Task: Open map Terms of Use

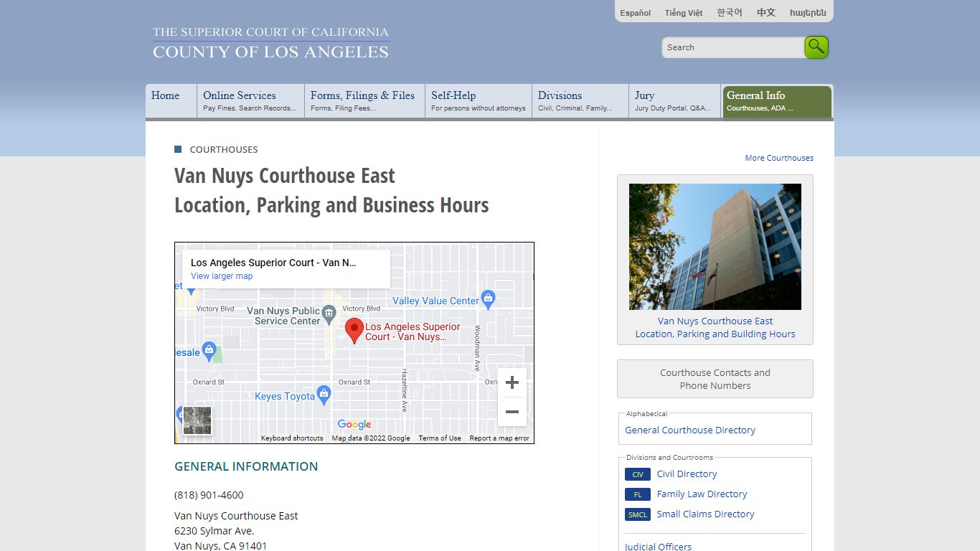Action: click(x=440, y=438)
